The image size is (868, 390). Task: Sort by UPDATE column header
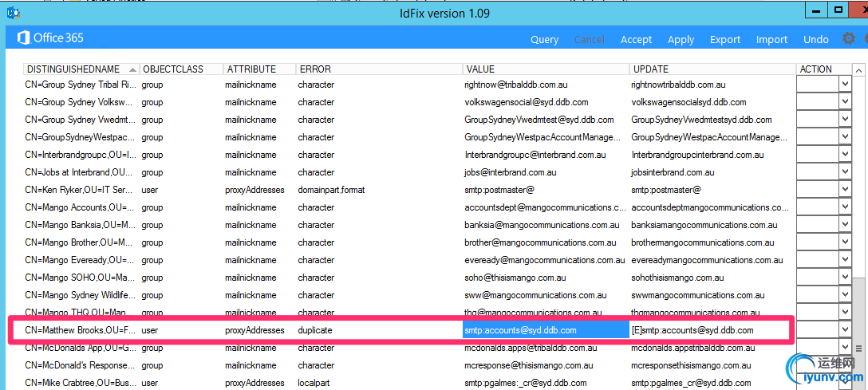tap(712, 69)
